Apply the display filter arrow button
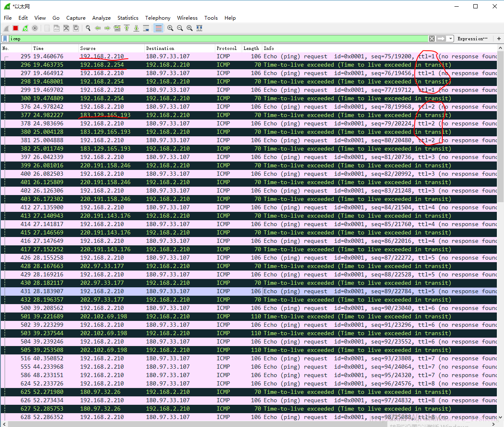 [x=441, y=39]
